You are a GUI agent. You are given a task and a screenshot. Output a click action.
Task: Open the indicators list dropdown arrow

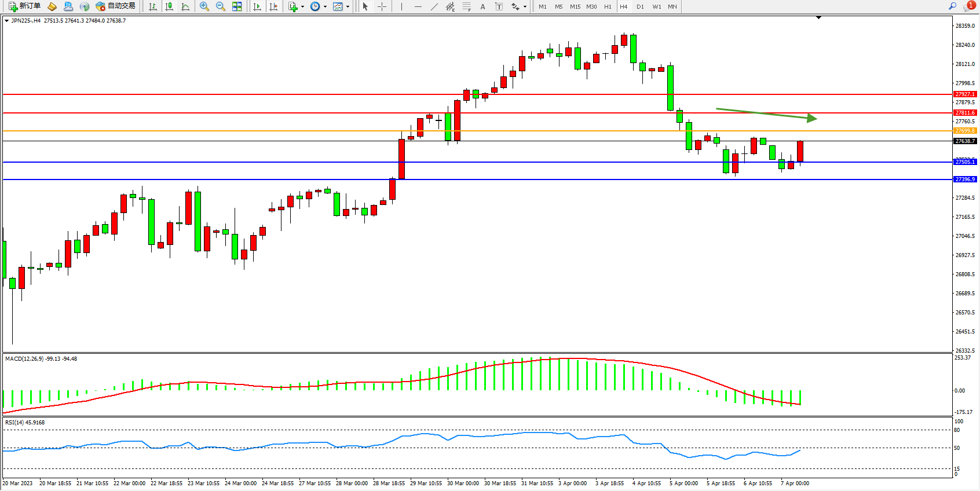point(302,7)
